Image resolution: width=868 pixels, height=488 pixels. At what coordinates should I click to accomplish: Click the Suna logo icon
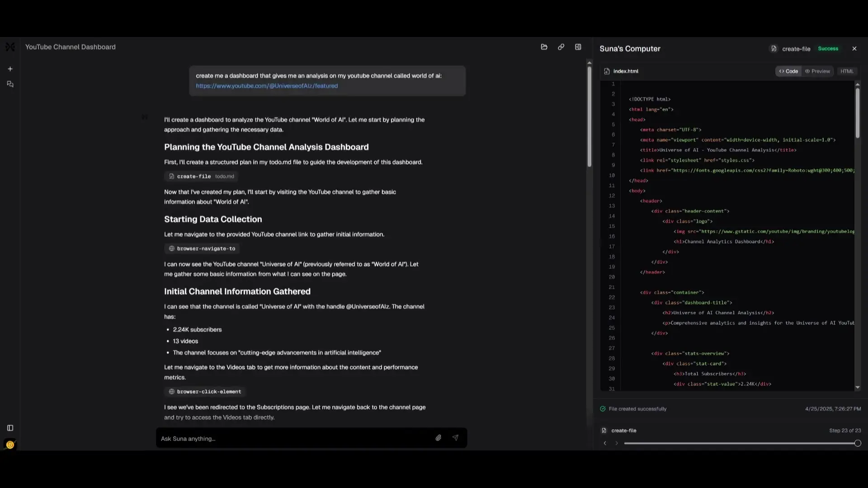10,47
